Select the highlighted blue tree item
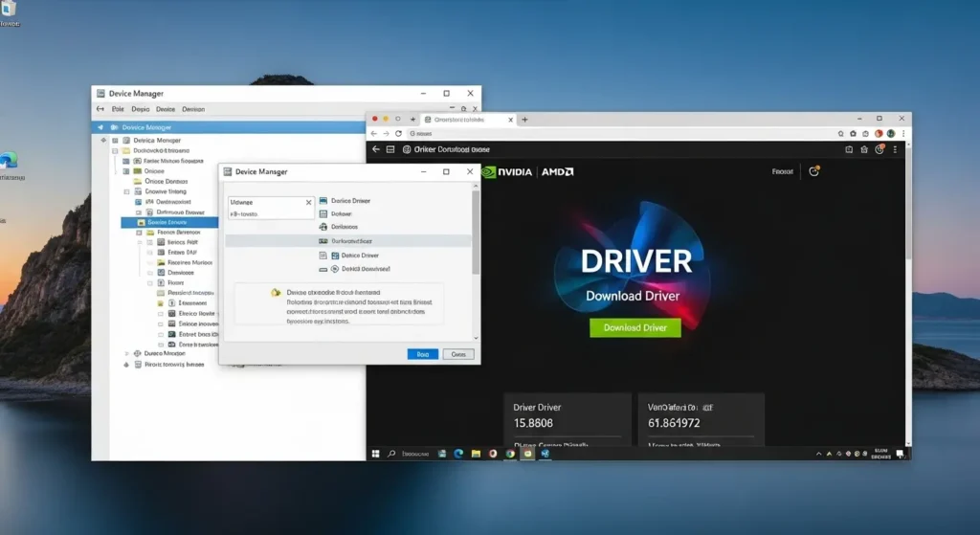 click(x=167, y=221)
